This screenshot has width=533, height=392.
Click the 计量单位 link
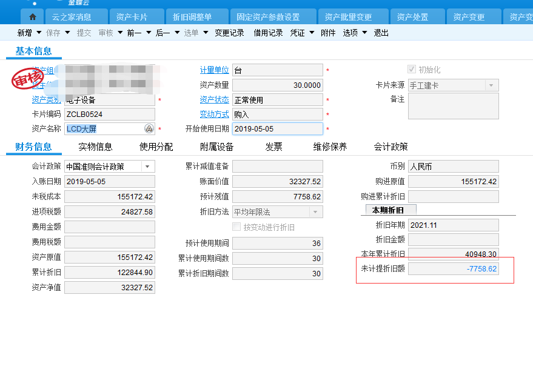click(x=215, y=70)
